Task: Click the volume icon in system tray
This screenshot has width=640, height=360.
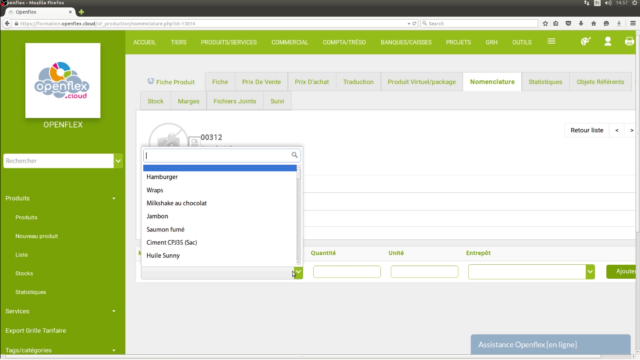Action: coord(608,3)
